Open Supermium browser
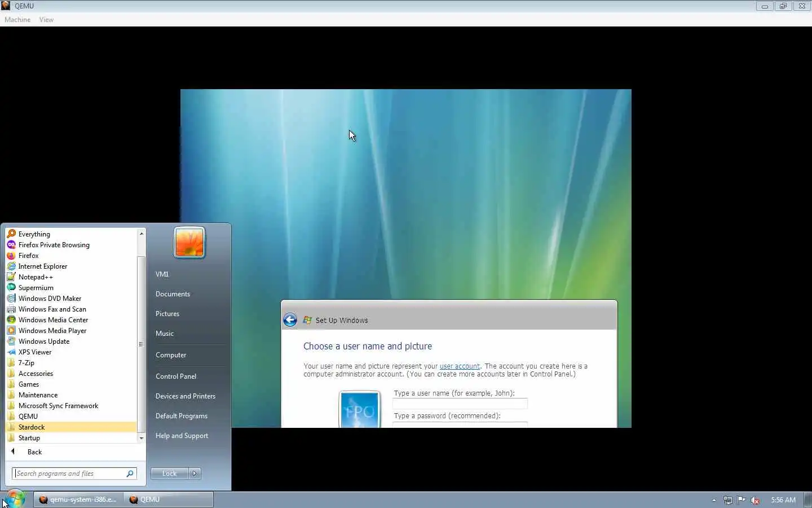 70,288
